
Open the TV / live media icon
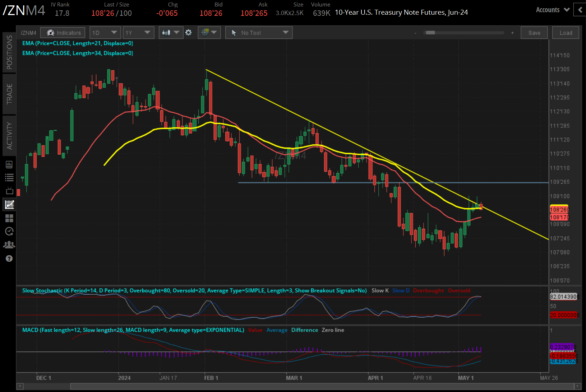(9, 191)
